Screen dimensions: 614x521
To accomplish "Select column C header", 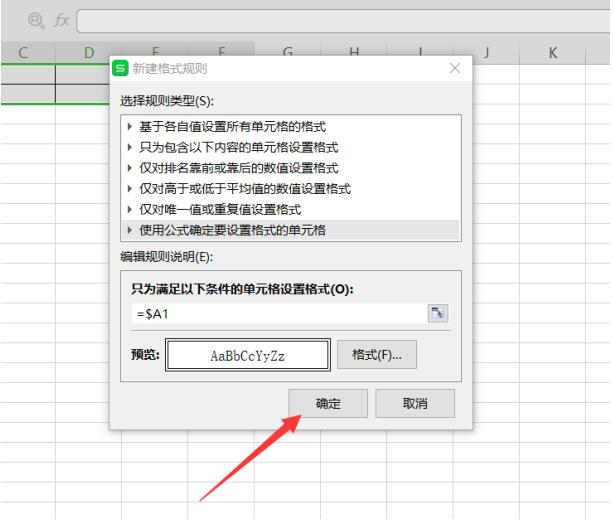I will pyautogui.click(x=28, y=52).
